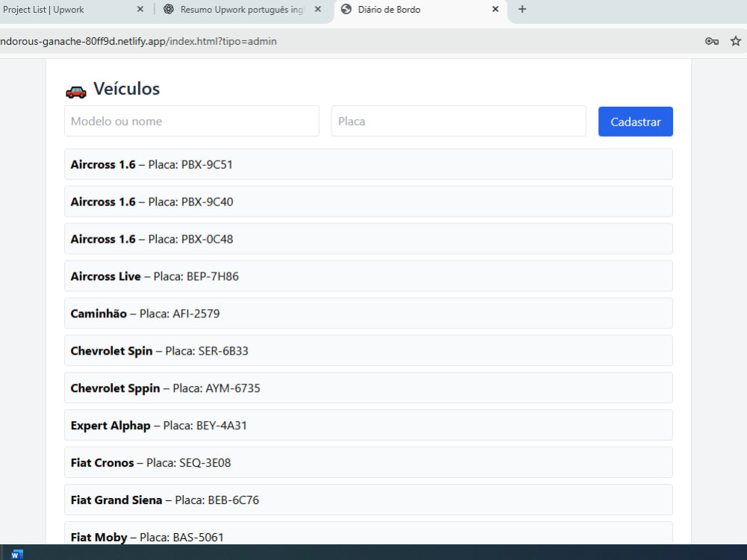Select Aircross 1.6 row with PBX-0C48
The width and height of the screenshot is (747, 560).
click(368, 239)
